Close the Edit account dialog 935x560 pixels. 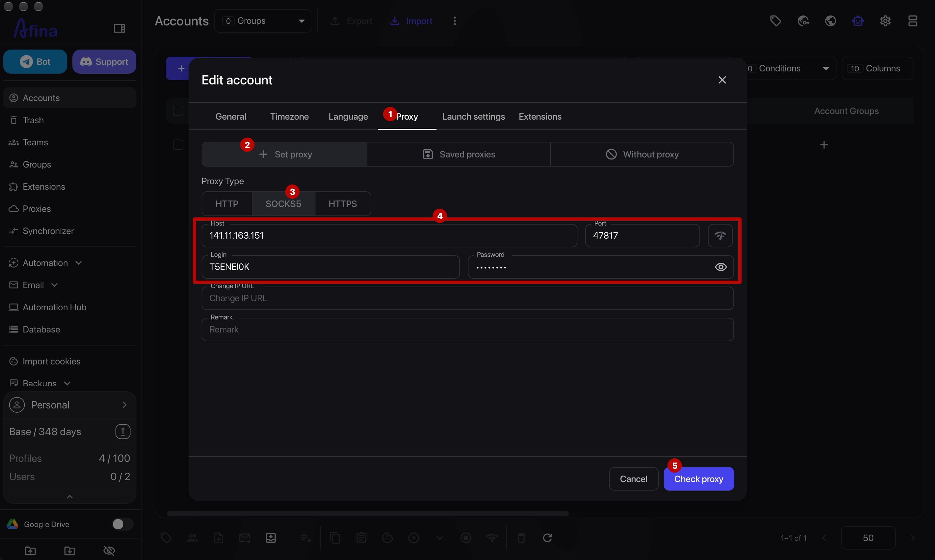click(722, 80)
